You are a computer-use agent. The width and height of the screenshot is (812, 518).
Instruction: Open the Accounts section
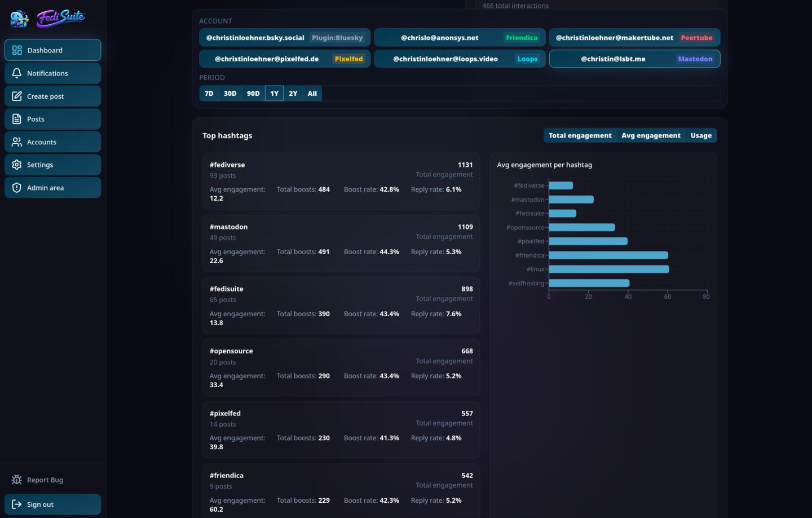tap(53, 142)
